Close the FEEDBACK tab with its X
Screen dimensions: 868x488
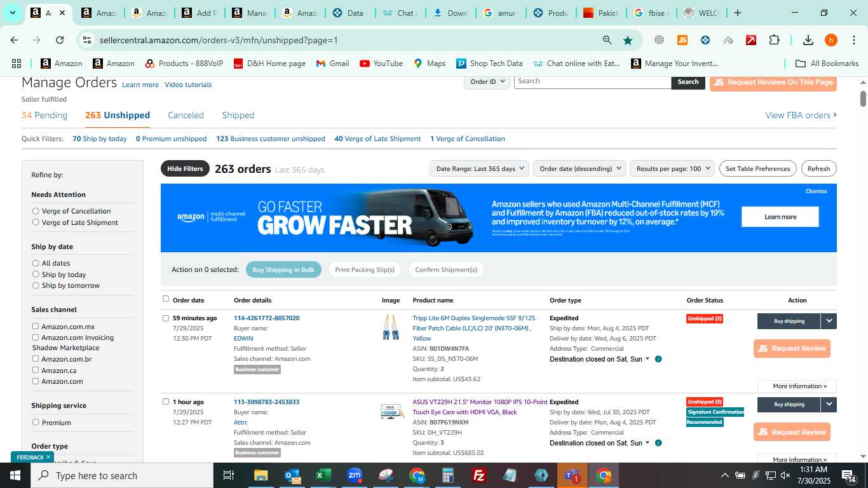pyautogui.click(x=48, y=457)
